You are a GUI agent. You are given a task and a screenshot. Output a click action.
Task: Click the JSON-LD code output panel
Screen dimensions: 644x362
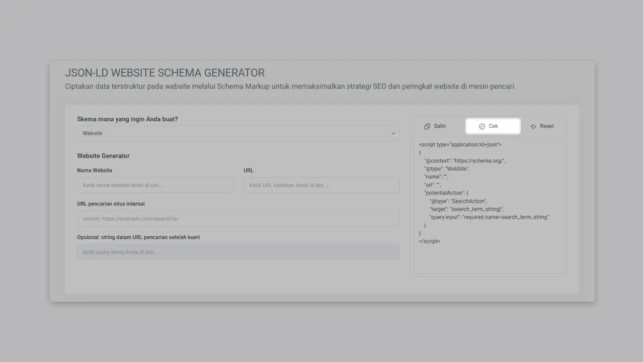[488, 206]
